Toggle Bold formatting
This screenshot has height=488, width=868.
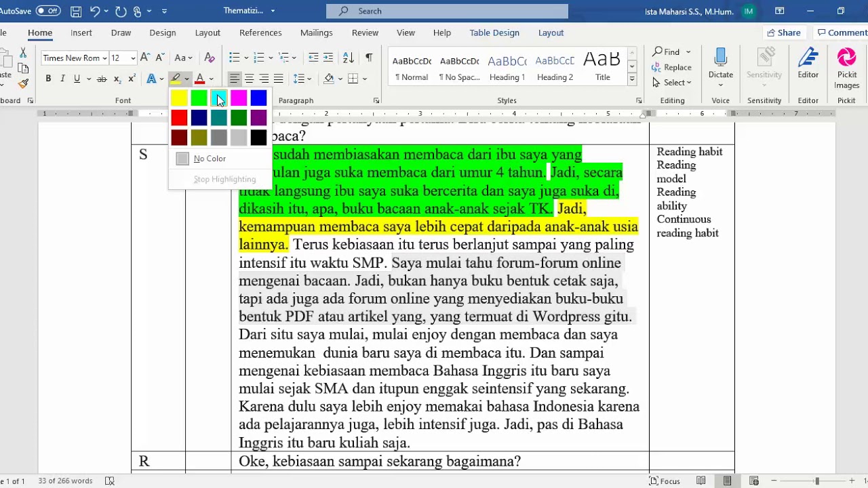point(48,79)
